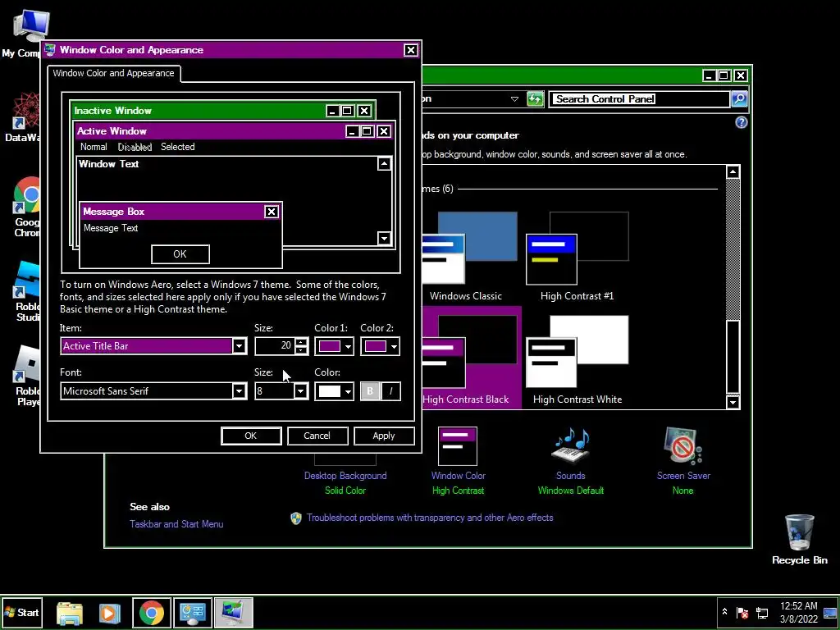Click Apply in Window Color and Appearance
The height and width of the screenshot is (630, 840).
tap(384, 436)
